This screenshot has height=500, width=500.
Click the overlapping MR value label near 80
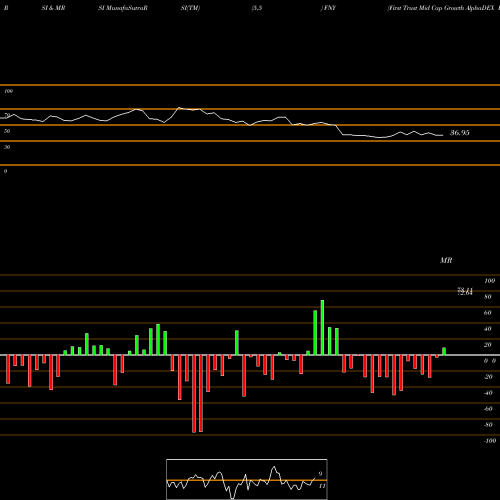pyautogui.click(x=465, y=291)
